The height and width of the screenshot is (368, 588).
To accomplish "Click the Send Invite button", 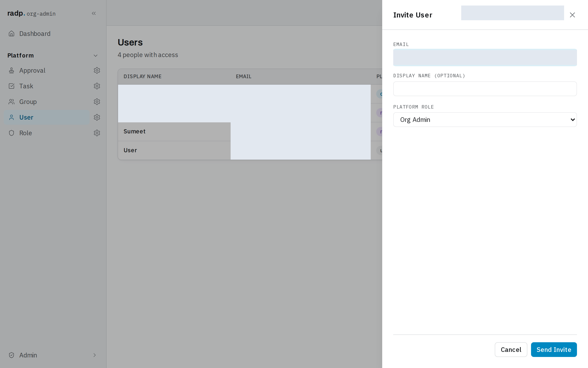I will tap(554, 350).
